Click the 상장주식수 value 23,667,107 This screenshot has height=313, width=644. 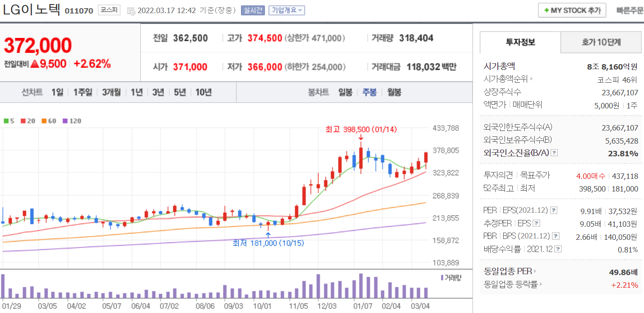(x=620, y=92)
